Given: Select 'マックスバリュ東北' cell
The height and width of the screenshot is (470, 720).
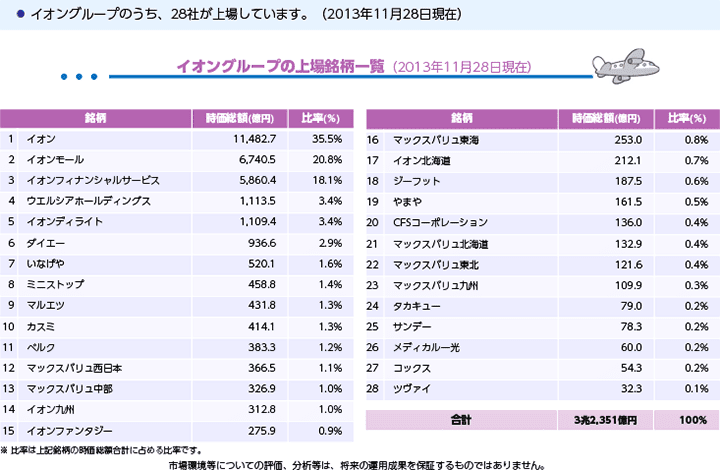Looking at the screenshot, I should tap(436, 265).
